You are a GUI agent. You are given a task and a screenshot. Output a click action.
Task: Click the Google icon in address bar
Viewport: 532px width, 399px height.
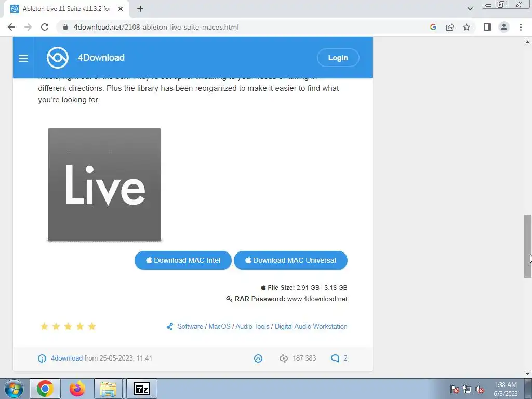(x=433, y=27)
